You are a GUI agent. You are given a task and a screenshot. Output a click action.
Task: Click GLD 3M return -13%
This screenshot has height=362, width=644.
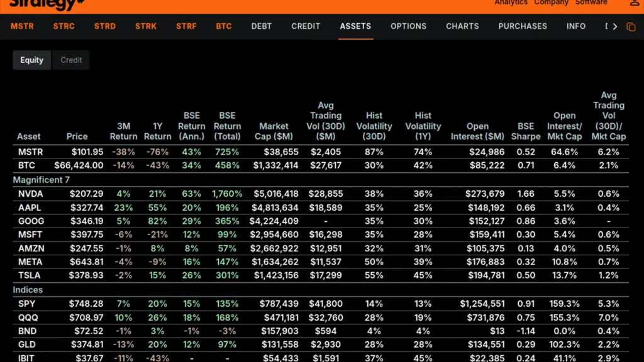[x=123, y=345]
